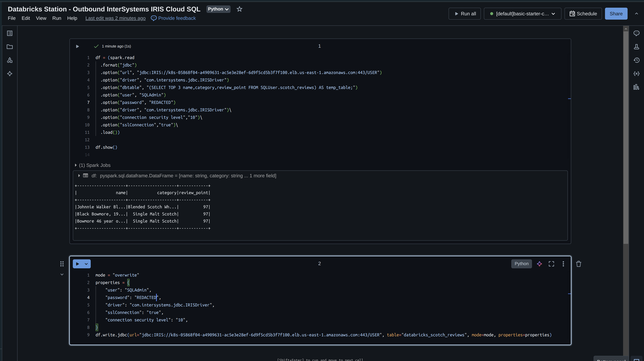Image resolution: width=644 pixels, height=361 pixels.
Task: Collapse the notebook header with chevron
Action: pyautogui.click(x=636, y=14)
